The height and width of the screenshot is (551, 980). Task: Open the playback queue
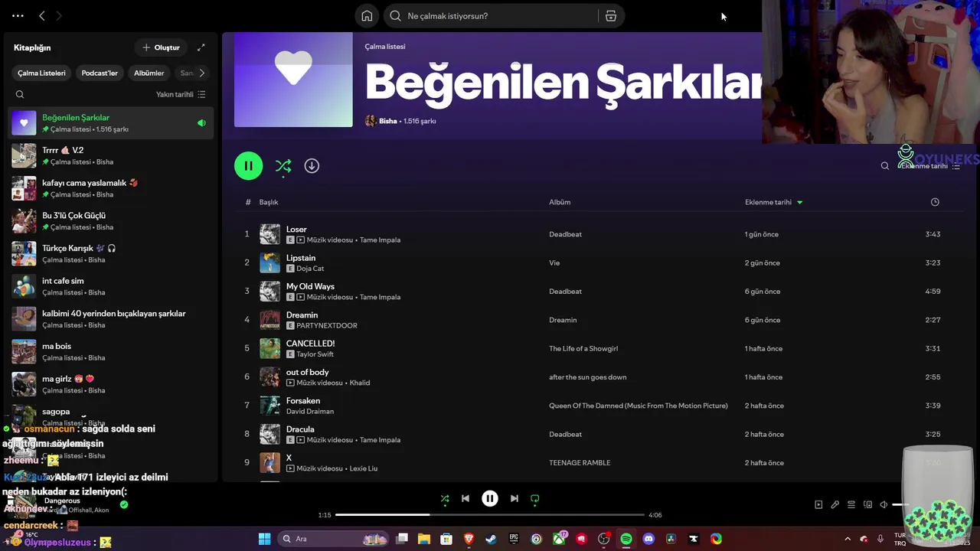click(851, 505)
